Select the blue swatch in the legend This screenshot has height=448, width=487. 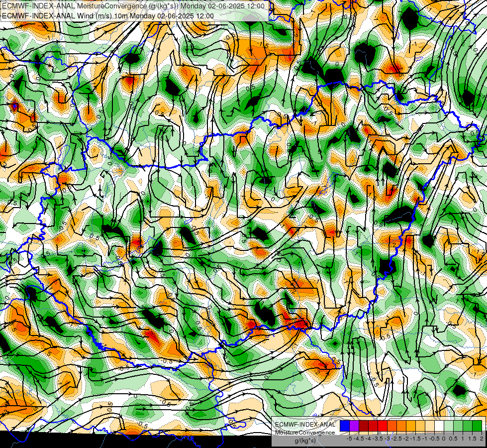tap(345, 426)
